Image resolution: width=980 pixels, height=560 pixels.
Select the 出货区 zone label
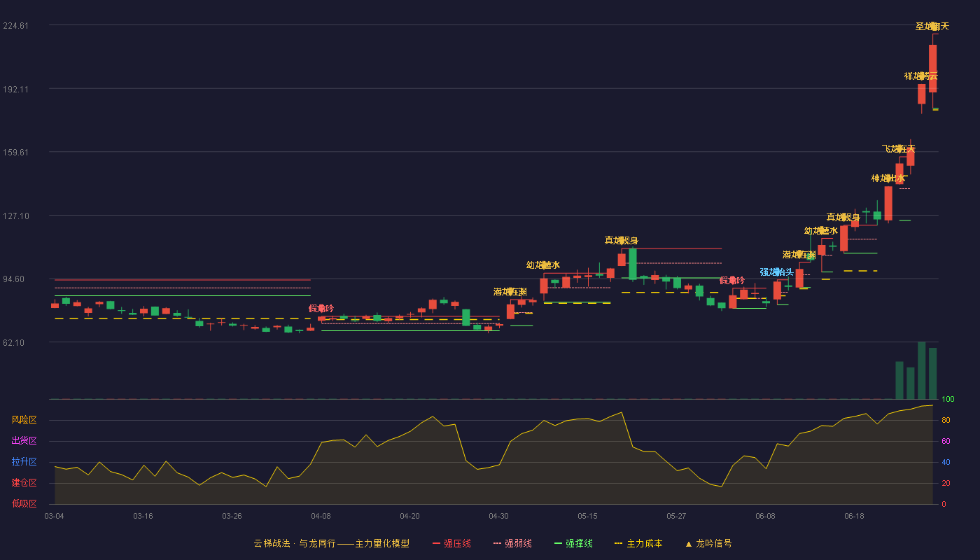(24, 441)
